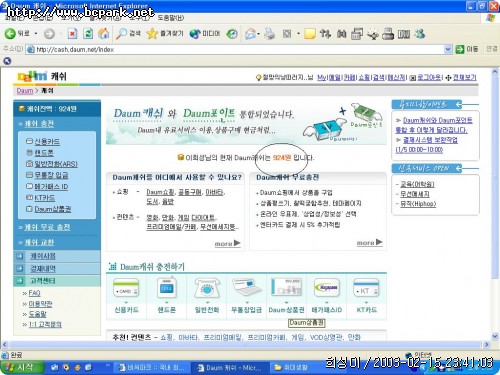Click the 전체보기 header link
The image size is (500, 375).
465,77
